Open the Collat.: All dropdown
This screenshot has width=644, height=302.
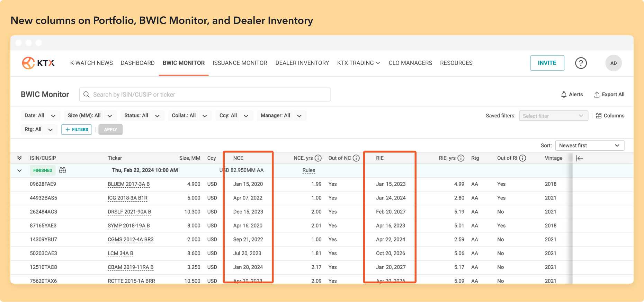[x=189, y=116]
